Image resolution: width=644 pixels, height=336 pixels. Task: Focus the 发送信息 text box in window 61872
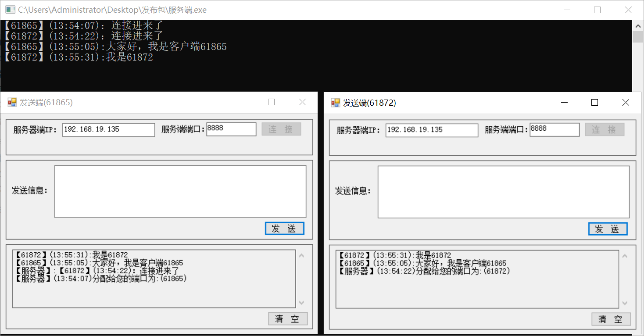coord(504,192)
